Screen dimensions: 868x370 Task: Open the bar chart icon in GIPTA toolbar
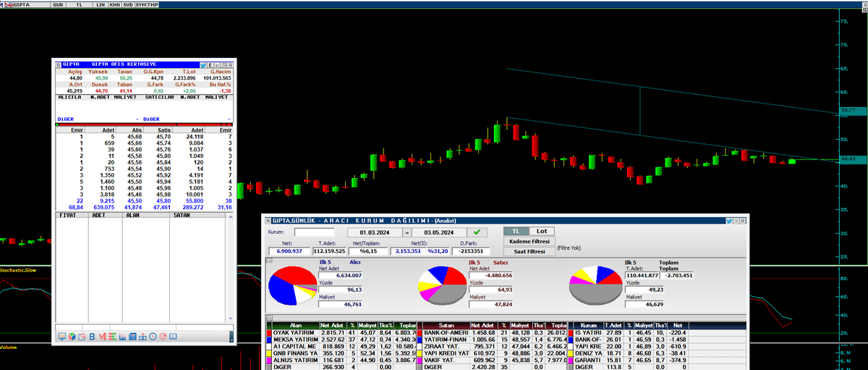(122, 337)
